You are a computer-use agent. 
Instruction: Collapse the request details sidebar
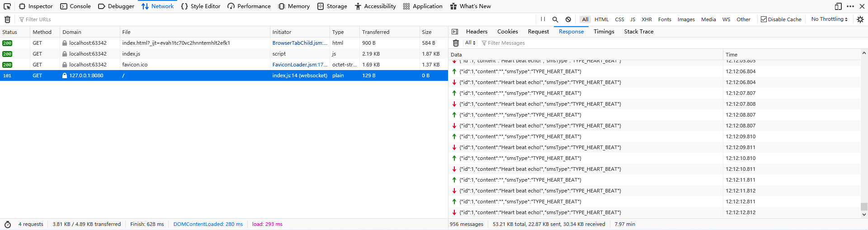tap(455, 32)
